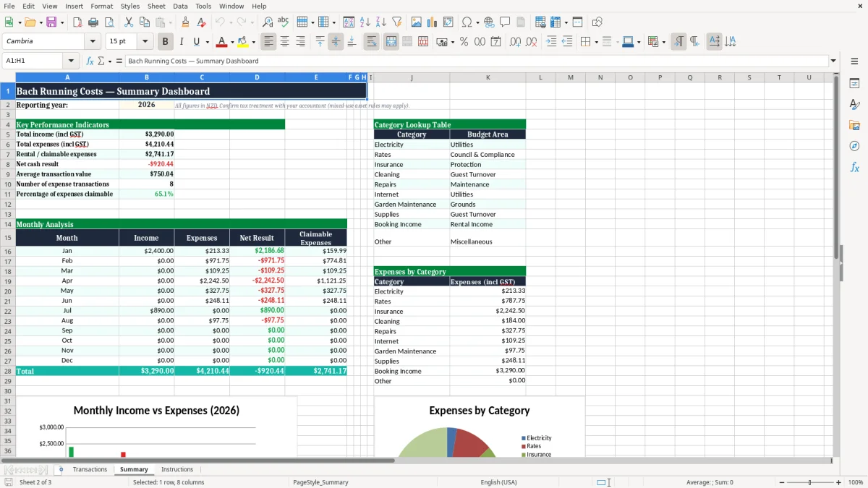This screenshot has height=488, width=868.
Task: Insert an image
Action: pos(417,22)
